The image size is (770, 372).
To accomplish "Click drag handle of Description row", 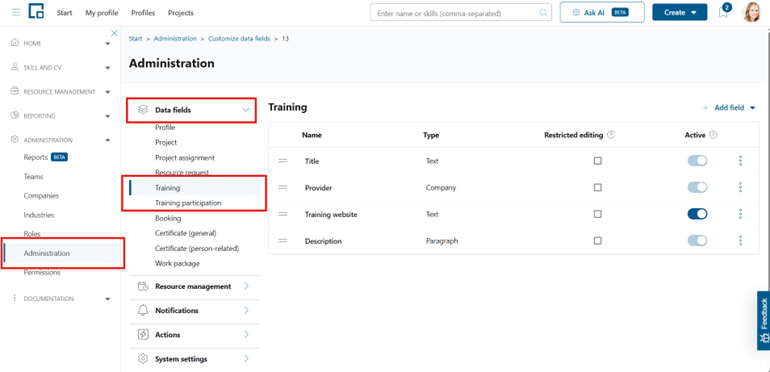I will (x=283, y=241).
